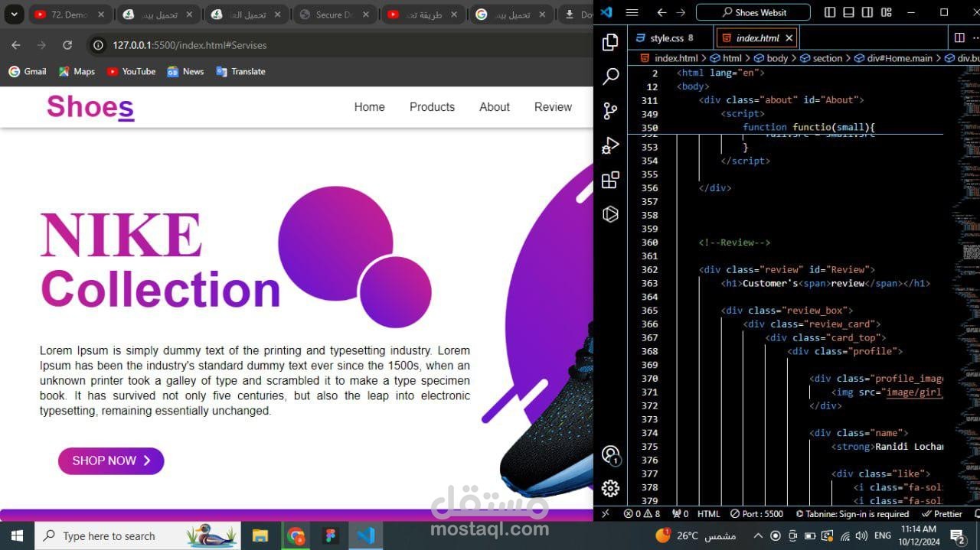The width and height of the screenshot is (980, 550).
Task: Toggle the primary side bar in VS Code
Action: click(830, 12)
